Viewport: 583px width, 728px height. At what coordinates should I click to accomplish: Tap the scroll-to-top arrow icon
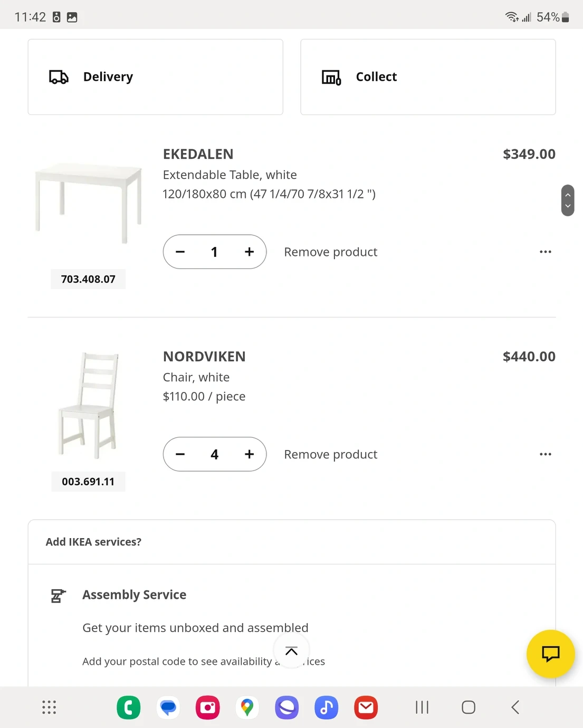291,651
